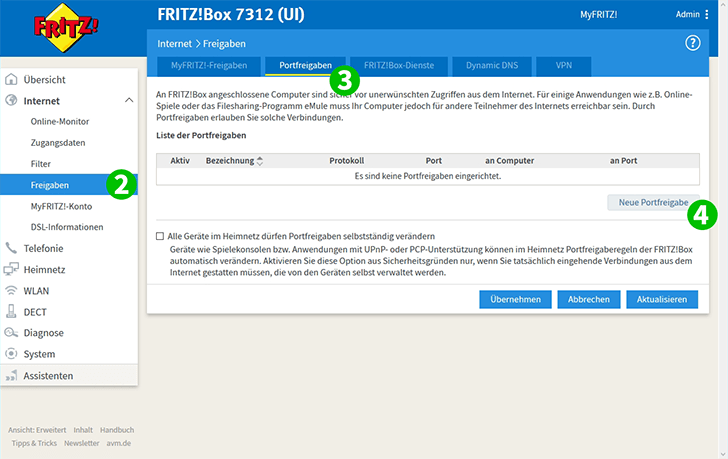Click the Assistenten icon
The height and width of the screenshot is (459, 728).
11,375
